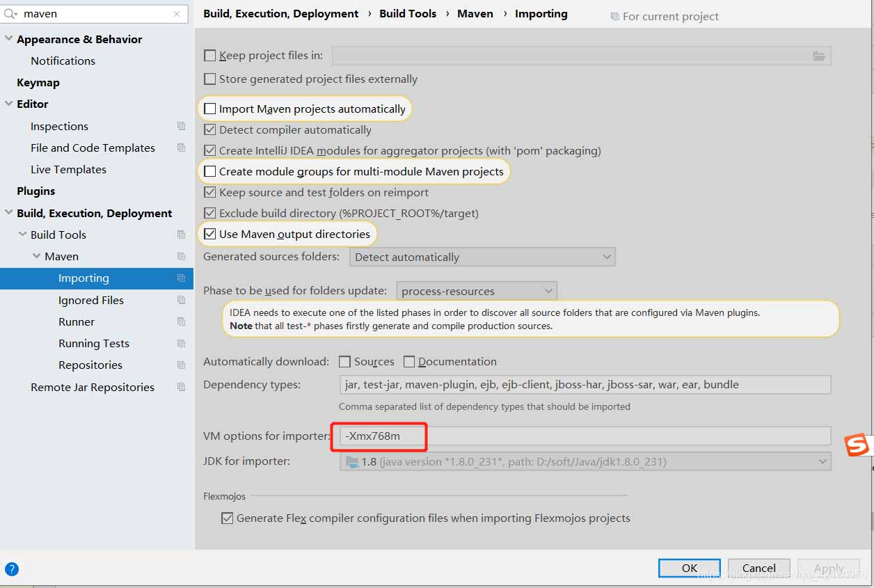874x588 pixels.
Task: Click project-level icon beside Build Tools
Action: click(181, 235)
